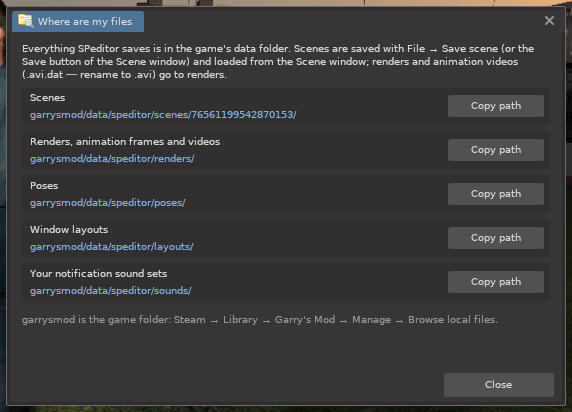Close the dialog with the X icon
572x412 pixels.
coord(549,20)
